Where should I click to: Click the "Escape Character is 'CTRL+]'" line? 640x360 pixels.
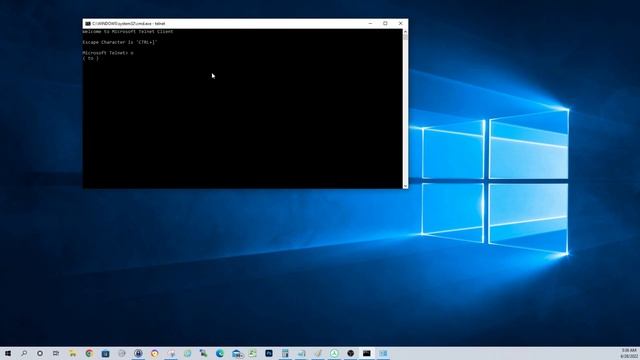pyautogui.click(x=120, y=42)
